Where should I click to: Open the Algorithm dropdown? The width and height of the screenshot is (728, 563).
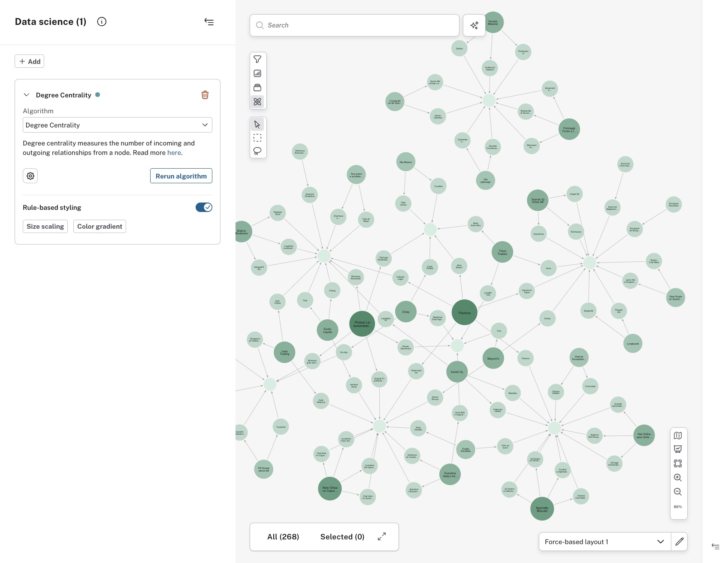117,125
